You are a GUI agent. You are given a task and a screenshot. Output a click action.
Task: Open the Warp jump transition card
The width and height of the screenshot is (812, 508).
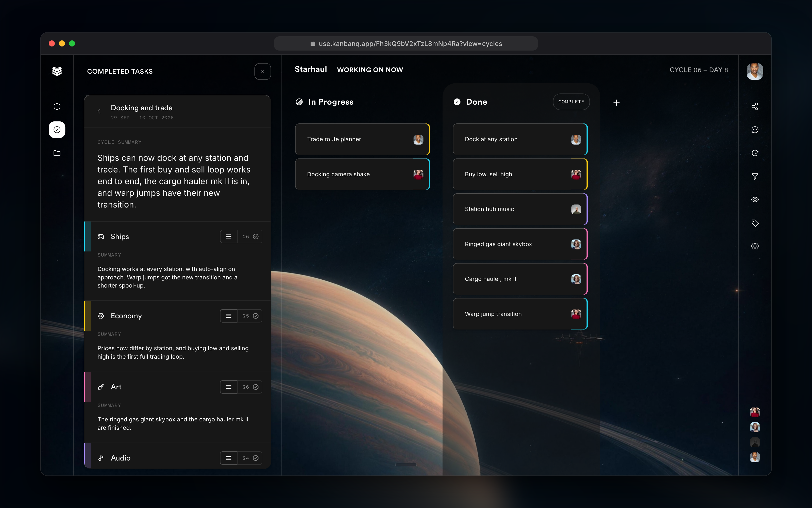pyautogui.click(x=520, y=314)
